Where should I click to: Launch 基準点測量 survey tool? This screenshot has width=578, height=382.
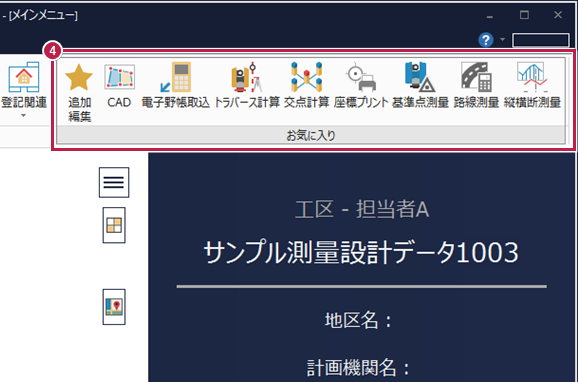(x=420, y=86)
